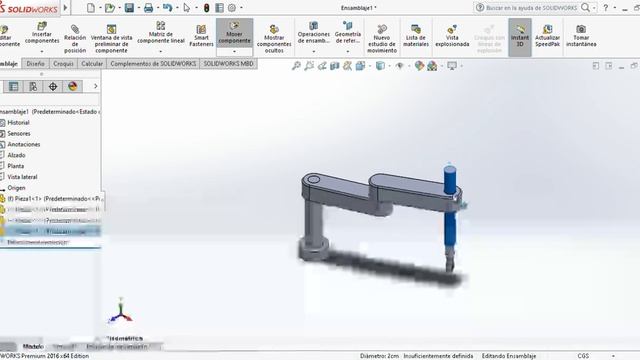Click Actualizar SpeedPak
Viewport: 640px width, 360px height.
(547, 36)
